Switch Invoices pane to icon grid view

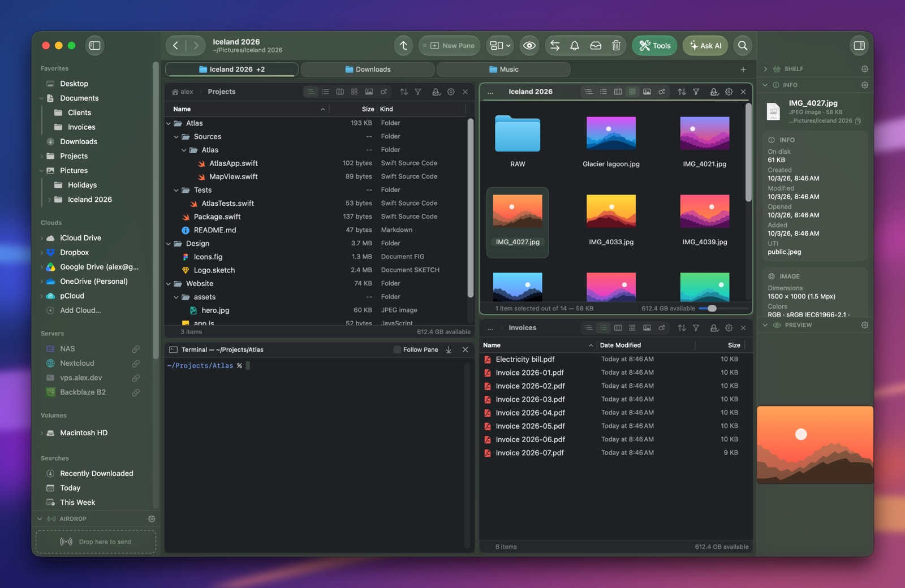click(x=632, y=328)
